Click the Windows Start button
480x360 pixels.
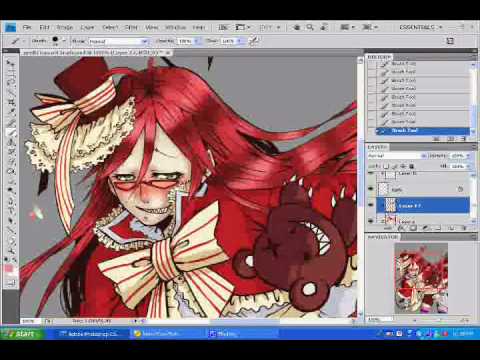click(22, 334)
